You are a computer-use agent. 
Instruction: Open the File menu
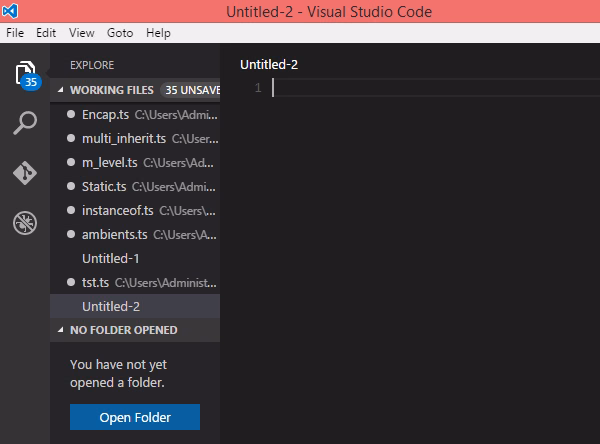coord(15,33)
